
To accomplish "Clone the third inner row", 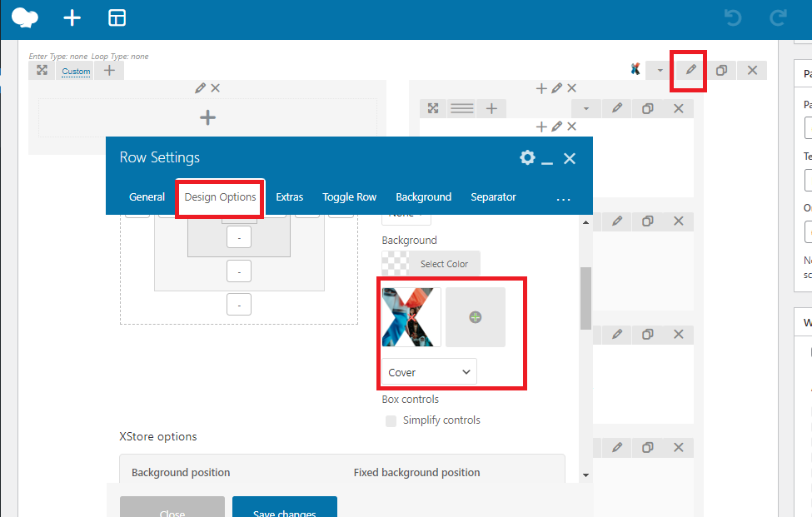I will [647, 335].
